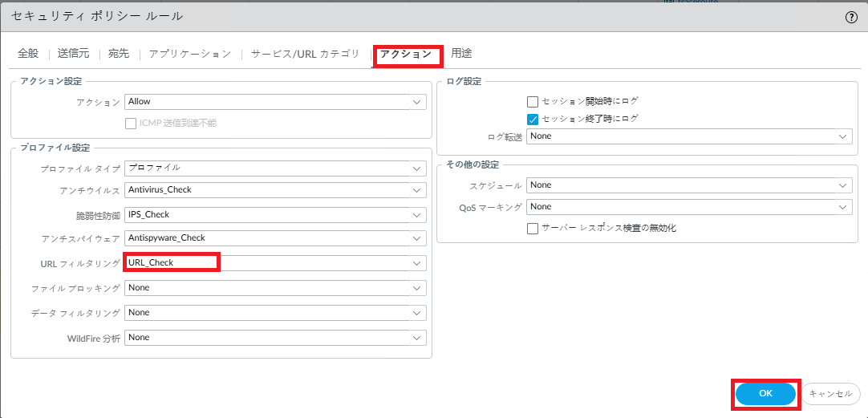Expand the プロファイル タイプ dropdown
Image resolution: width=868 pixels, height=418 pixels.
pos(275,168)
